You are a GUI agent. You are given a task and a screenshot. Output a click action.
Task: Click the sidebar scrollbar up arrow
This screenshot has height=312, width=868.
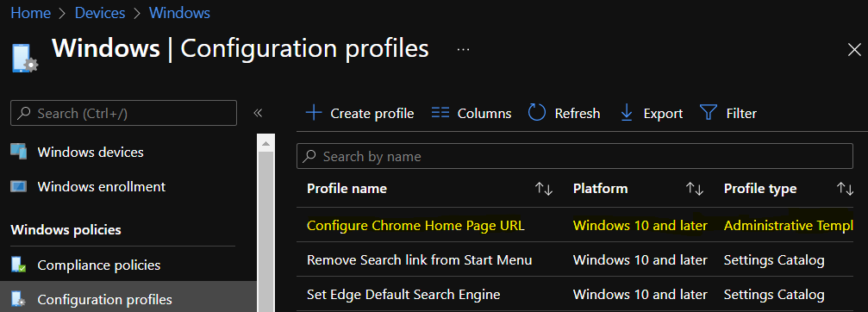[x=266, y=144]
